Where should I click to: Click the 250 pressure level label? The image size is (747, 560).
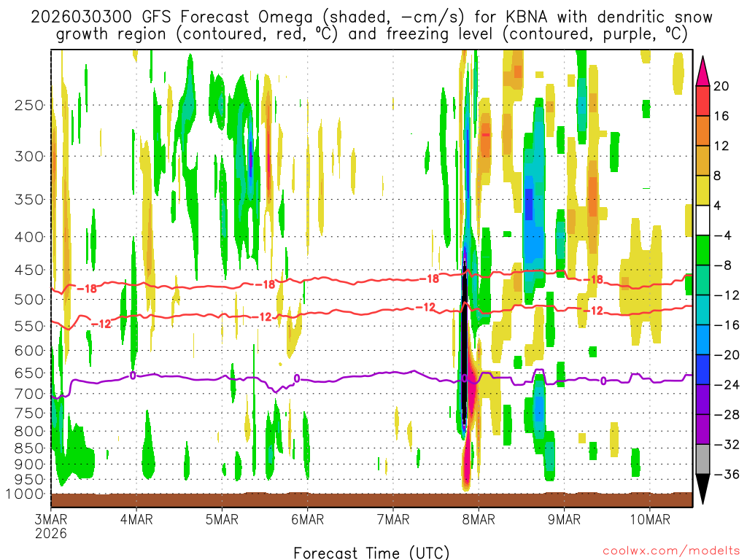pyautogui.click(x=29, y=105)
